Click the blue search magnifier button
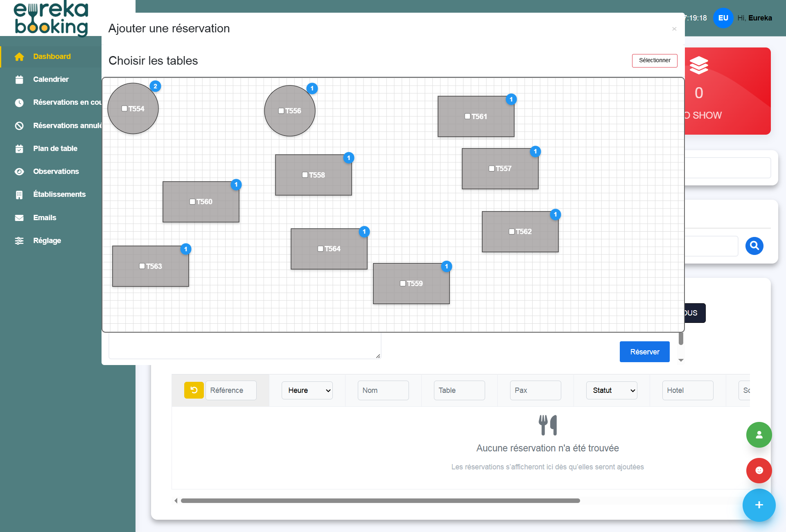Image resolution: width=786 pixels, height=532 pixels. 754,246
